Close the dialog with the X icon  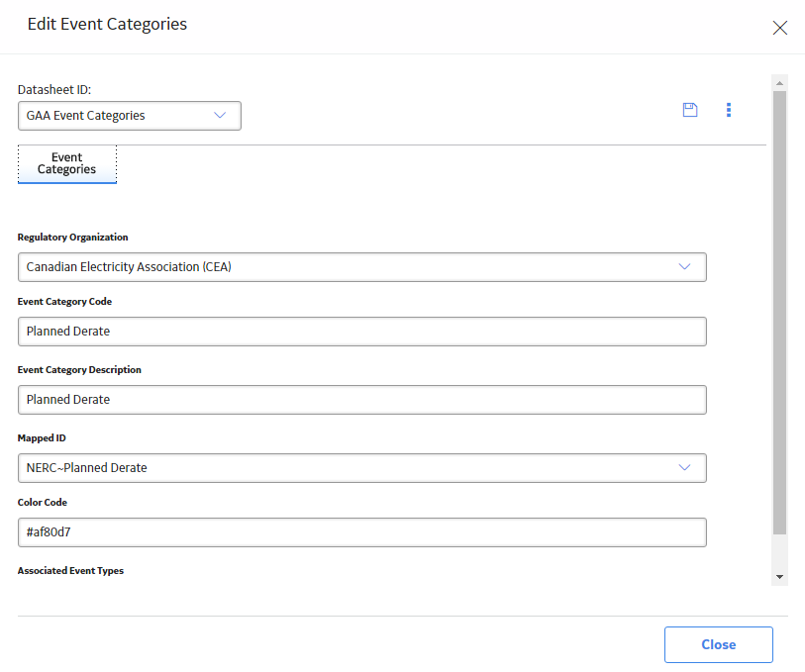point(780,28)
